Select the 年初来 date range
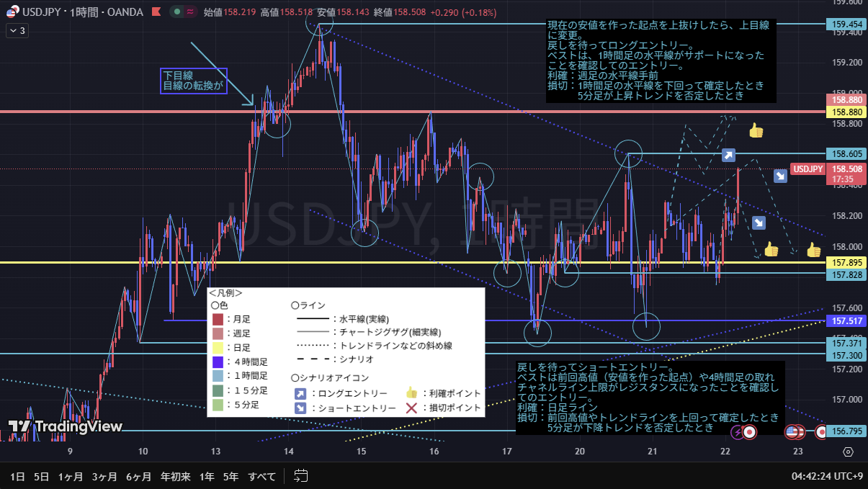This screenshot has height=489, width=868. point(175,476)
